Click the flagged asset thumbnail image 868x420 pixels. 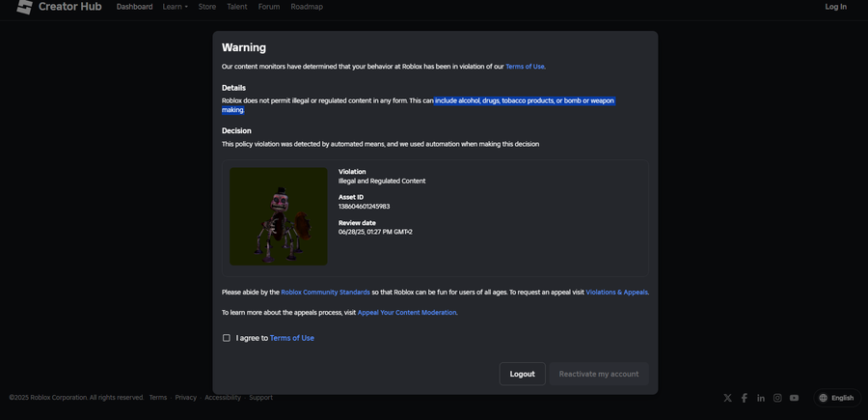coord(279,216)
